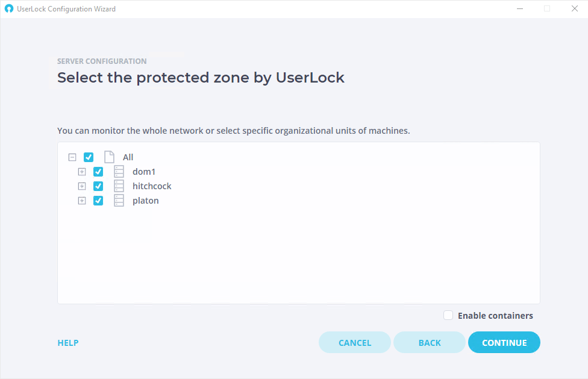Click the CANCEL button

coord(355,343)
